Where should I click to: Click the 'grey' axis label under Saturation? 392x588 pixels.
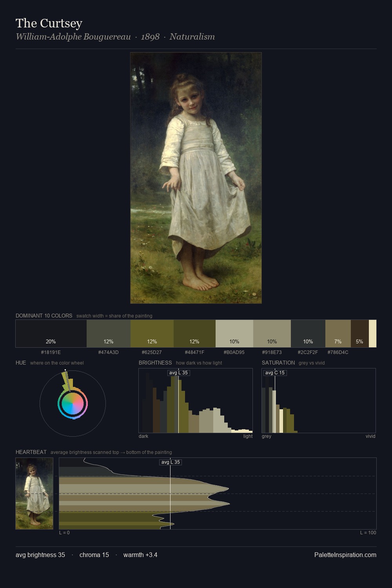click(x=267, y=436)
